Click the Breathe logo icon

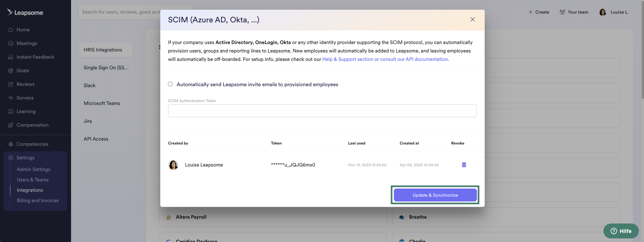coord(402,217)
